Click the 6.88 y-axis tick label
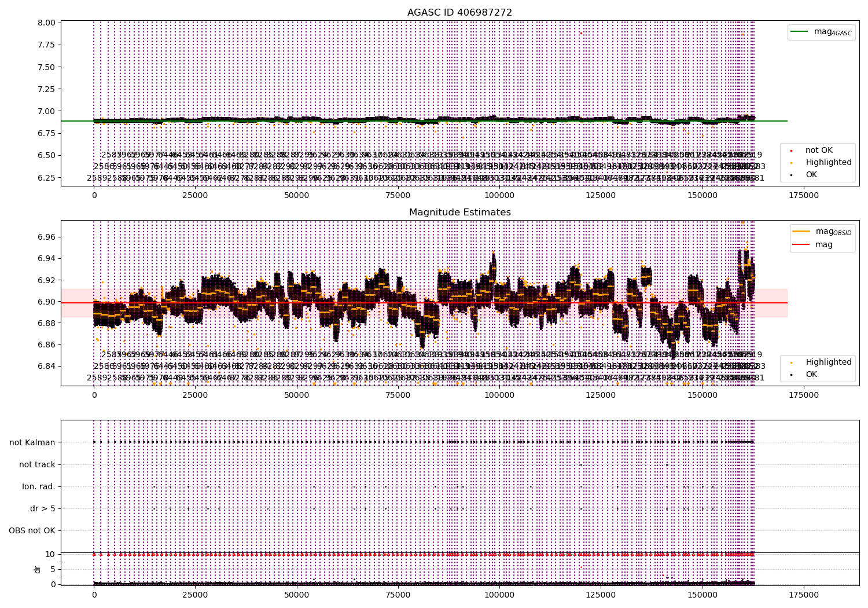The height and width of the screenshot is (608, 868). click(x=47, y=323)
